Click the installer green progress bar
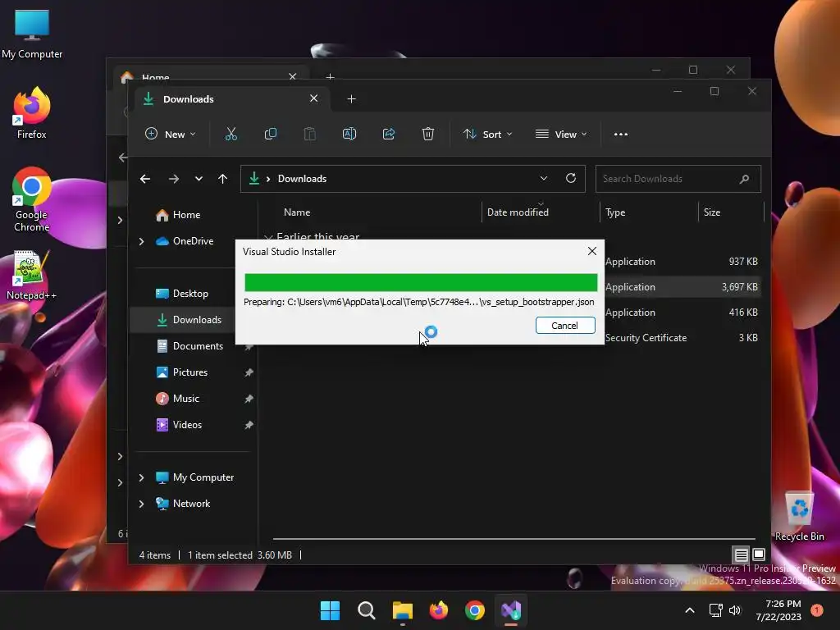This screenshot has height=630, width=840. point(421,282)
